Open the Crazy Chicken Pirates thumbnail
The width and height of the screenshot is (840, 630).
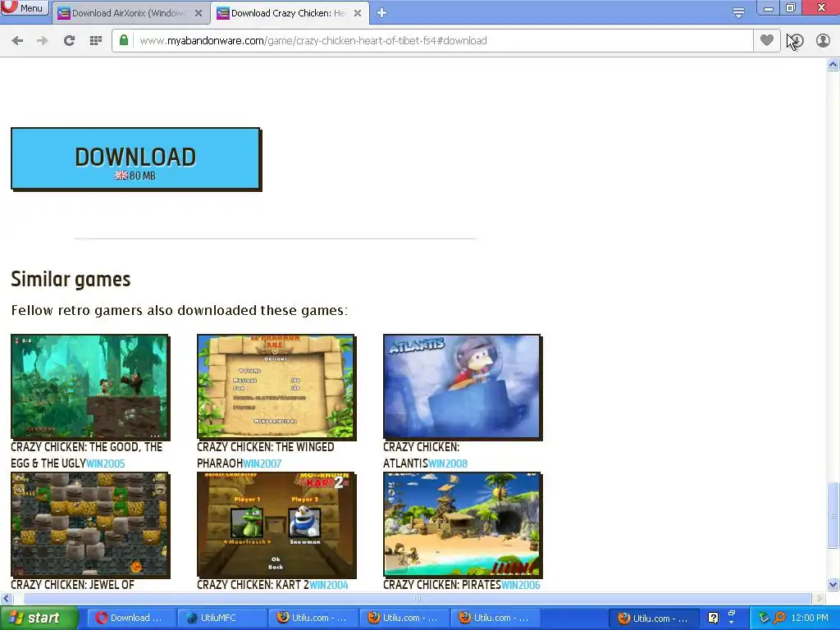(x=463, y=524)
